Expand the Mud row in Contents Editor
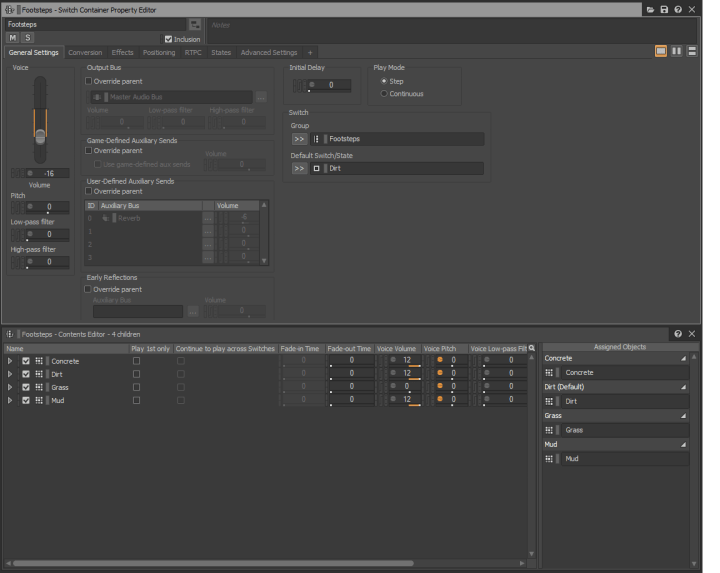 (x=11, y=400)
